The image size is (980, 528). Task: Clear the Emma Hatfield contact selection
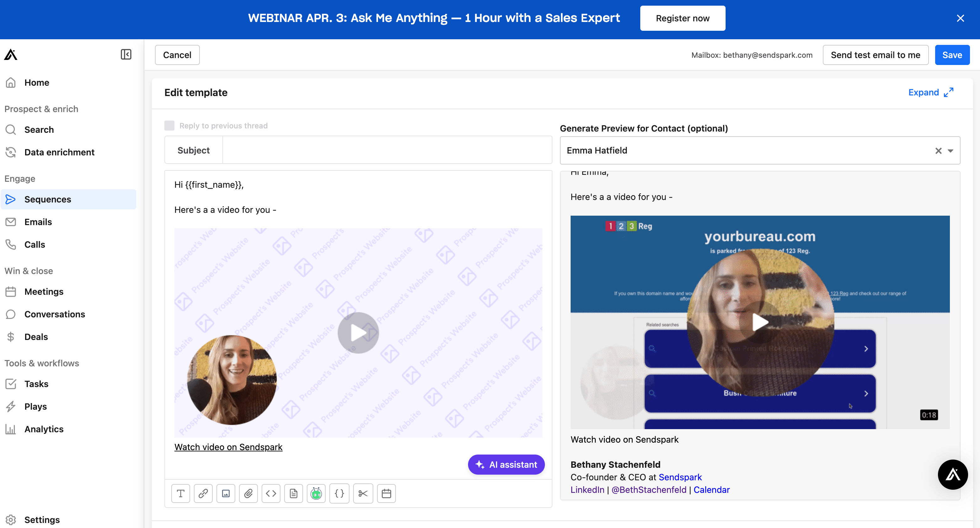tap(938, 151)
